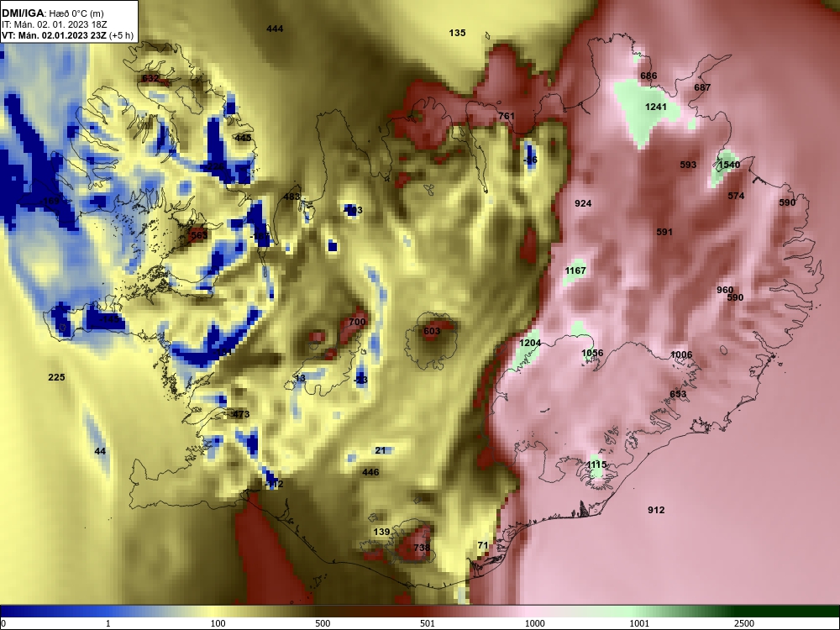The image size is (840, 630).
Task: Click the map value "71" on the south coast
Action: [x=483, y=546]
